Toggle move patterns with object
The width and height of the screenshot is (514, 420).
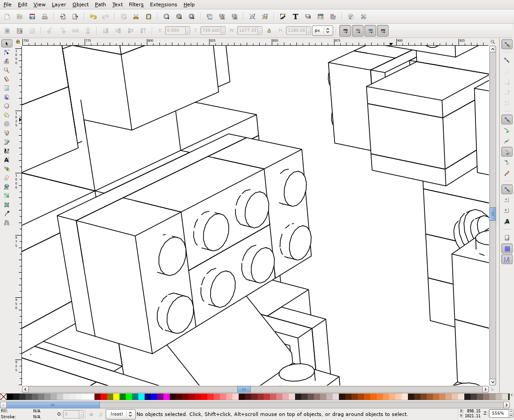383,31
